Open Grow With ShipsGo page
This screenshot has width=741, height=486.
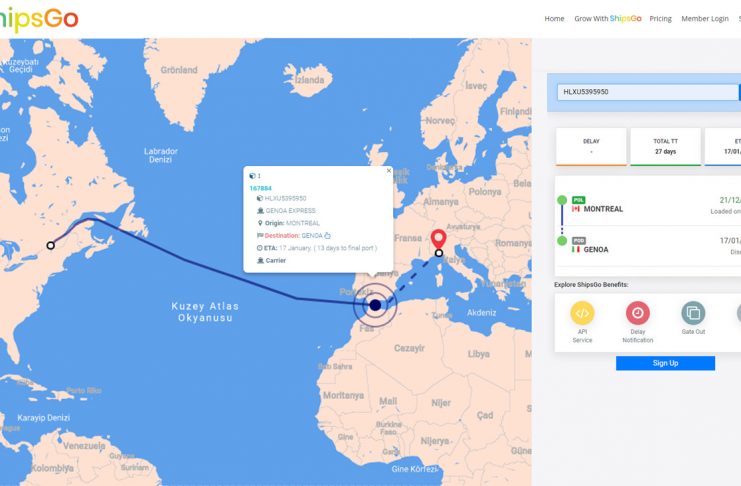point(608,18)
